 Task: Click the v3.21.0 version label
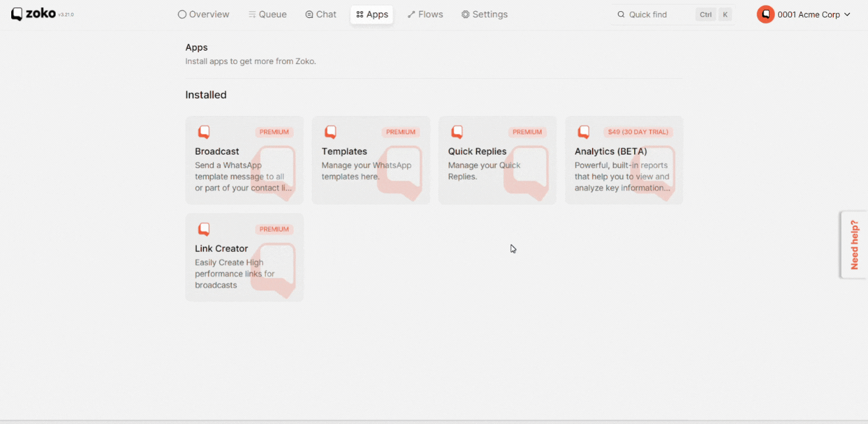[66, 15]
